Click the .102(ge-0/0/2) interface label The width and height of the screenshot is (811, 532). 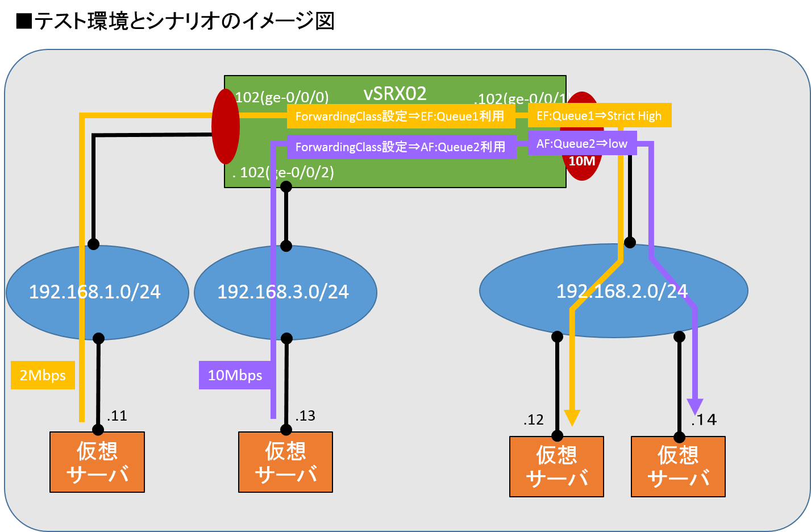point(283,172)
